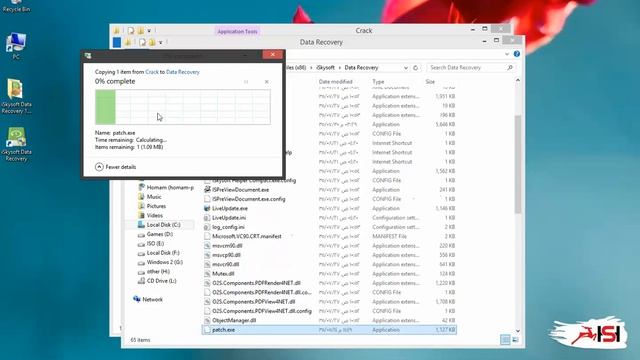Viewport: 640px width, 360px height.
Task: Select the ObjectManager.dll file
Action: coord(234,320)
